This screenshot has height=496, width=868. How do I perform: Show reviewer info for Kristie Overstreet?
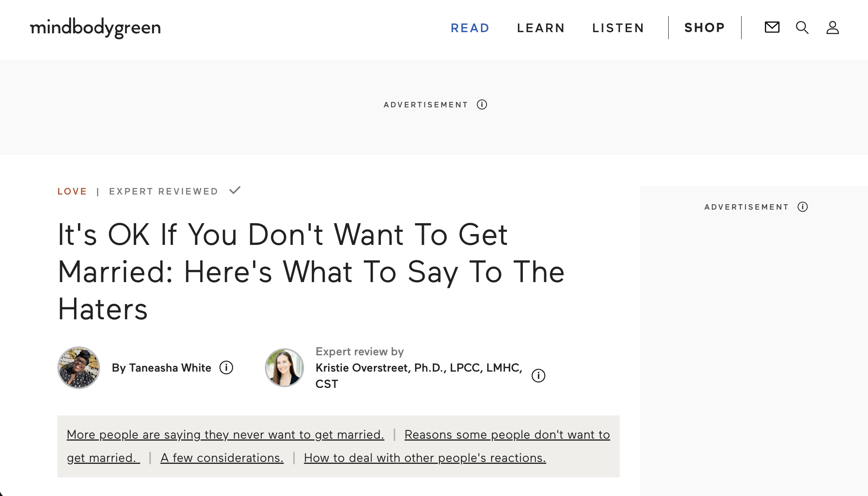(538, 375)
